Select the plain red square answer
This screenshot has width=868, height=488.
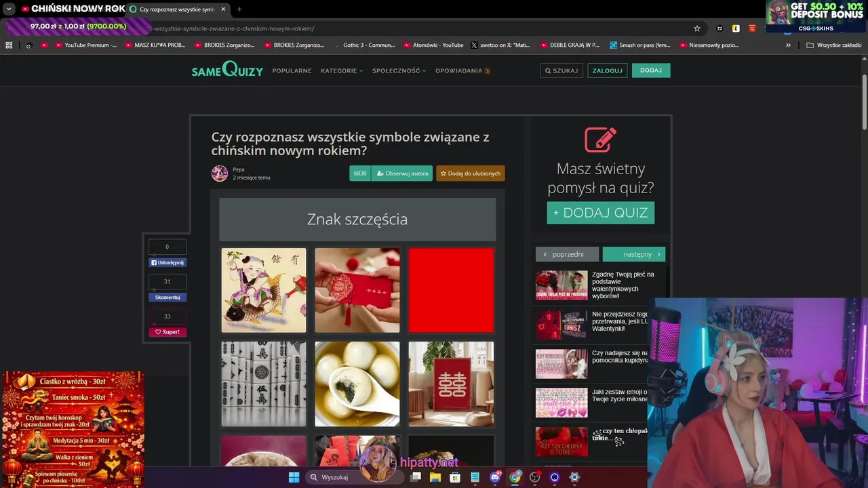[x=451, y=290]
